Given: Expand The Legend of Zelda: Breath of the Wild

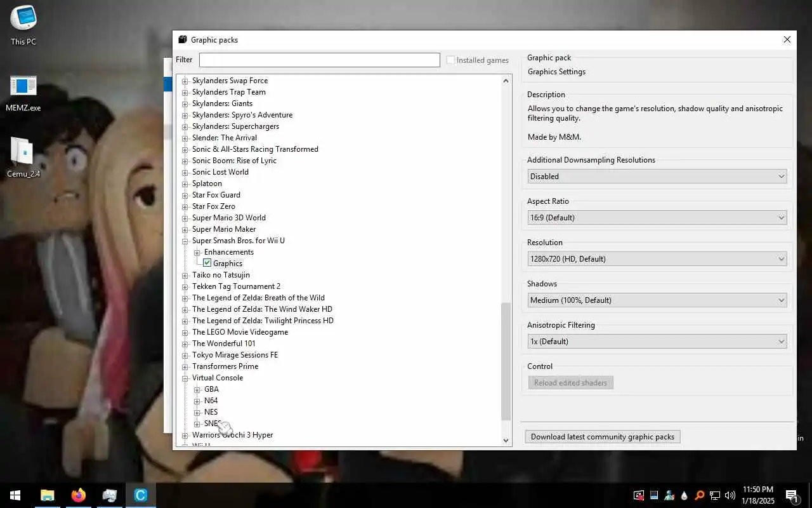Looking at the screenshot, I should pyautogui.click(x=185, y=298).
